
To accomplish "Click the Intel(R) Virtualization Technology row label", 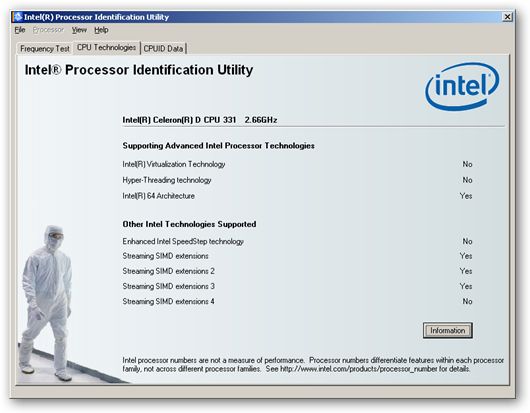I will click(174, 164).
